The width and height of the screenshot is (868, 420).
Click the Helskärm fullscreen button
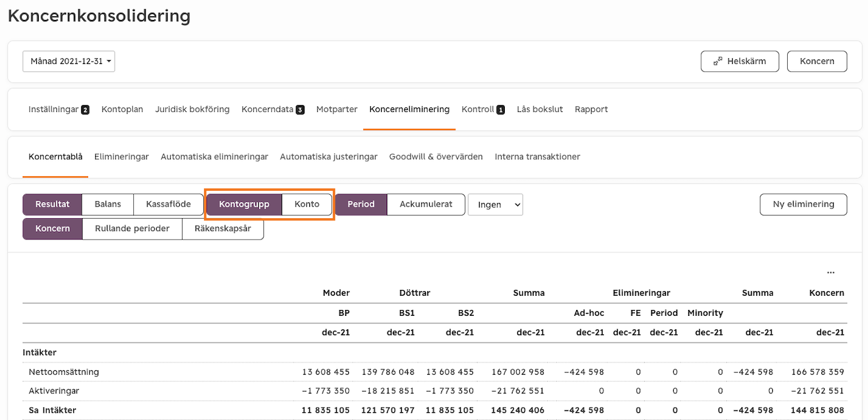(x=740, y=61)
